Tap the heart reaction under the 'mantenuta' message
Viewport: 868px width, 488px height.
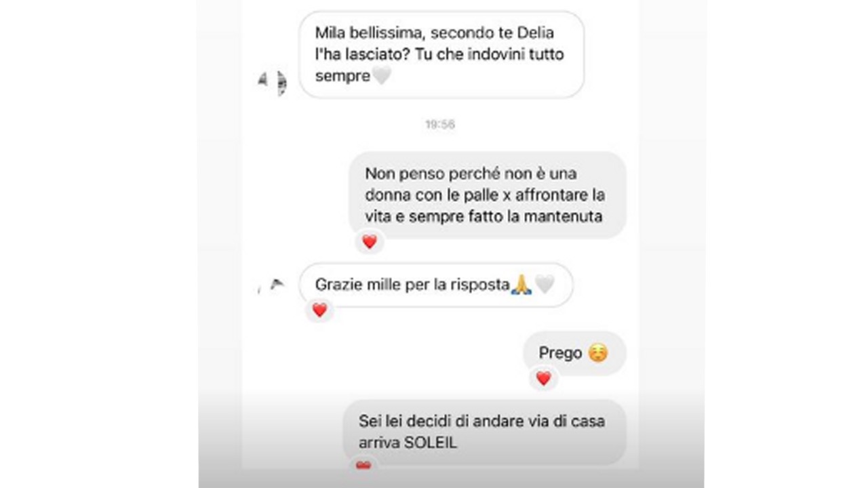coord(369,241)
